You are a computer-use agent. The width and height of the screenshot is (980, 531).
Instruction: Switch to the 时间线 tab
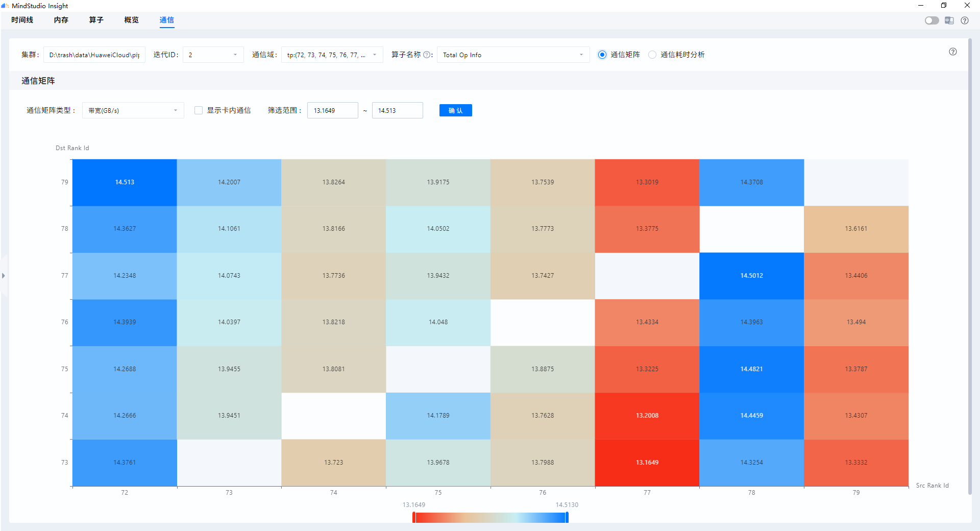click(22, 20)
